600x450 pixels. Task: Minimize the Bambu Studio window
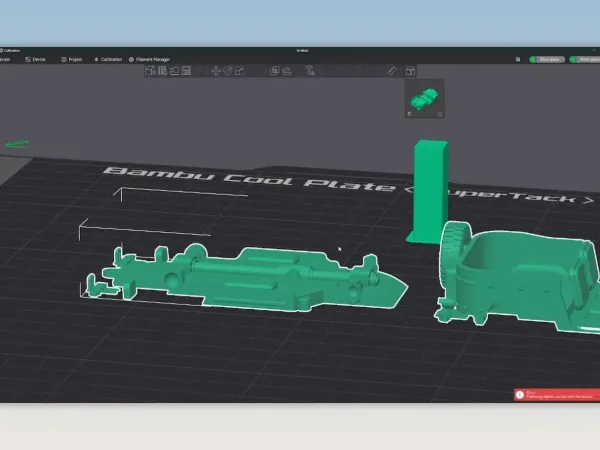[593, 50]
